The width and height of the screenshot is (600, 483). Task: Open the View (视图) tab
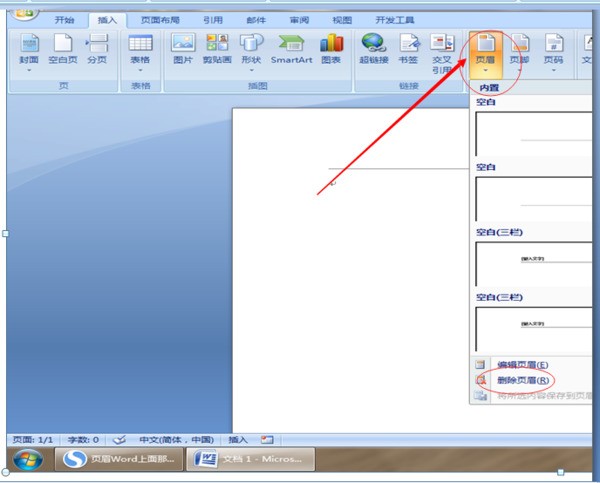point(342,20)
